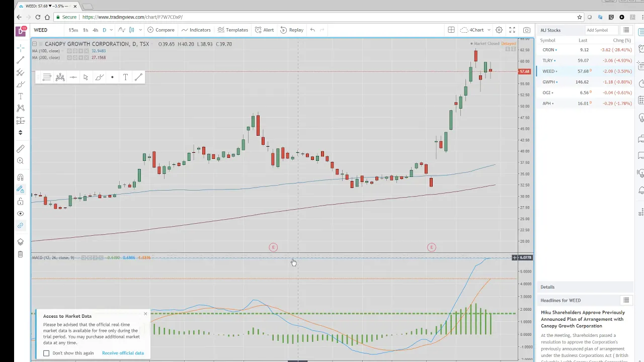Open the Compare symbol dialog
The image size is (644, 362).
coord(161,30)
